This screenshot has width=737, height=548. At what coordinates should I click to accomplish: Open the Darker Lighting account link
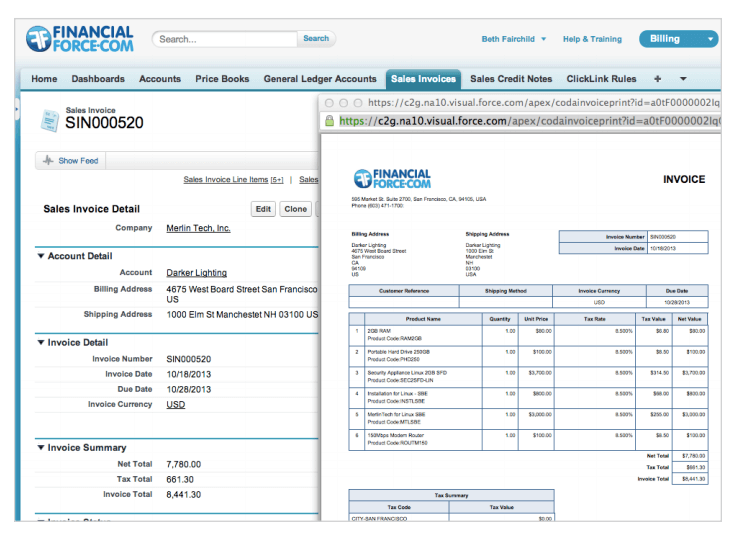196,273
